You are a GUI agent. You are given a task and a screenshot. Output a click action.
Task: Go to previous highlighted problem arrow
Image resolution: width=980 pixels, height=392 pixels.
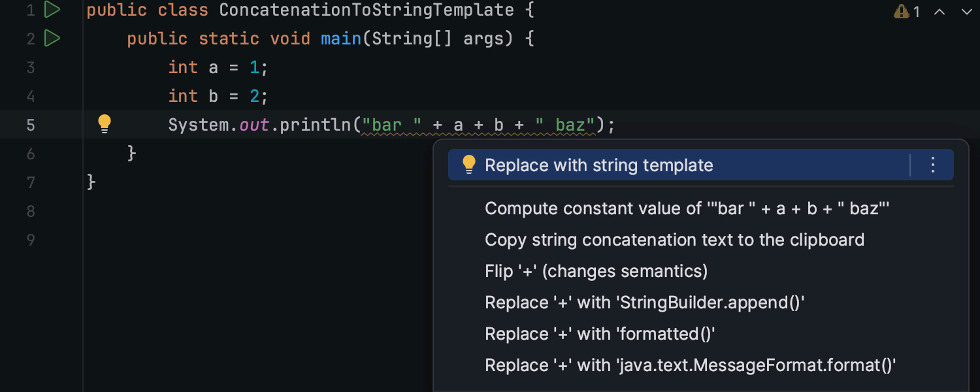click(x=939, y=11)
